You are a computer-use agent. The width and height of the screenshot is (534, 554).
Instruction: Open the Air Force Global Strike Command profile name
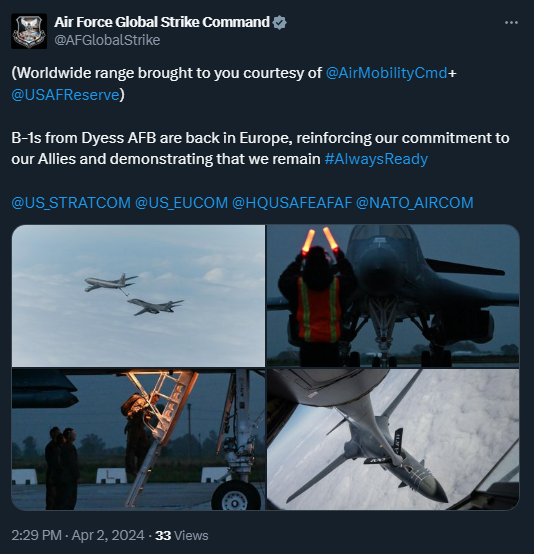[162, 22]
